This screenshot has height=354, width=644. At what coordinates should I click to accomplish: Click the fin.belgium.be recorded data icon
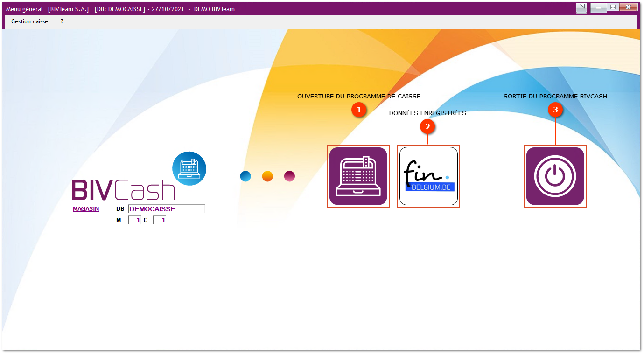[x=428, y=176]
